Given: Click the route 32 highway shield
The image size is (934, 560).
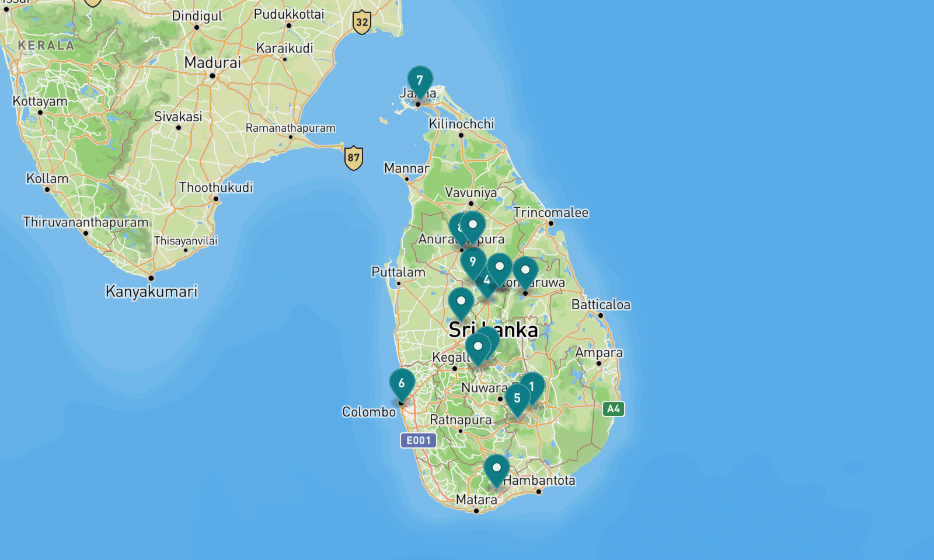Looking at the screenshot, I should pos(362,23).
